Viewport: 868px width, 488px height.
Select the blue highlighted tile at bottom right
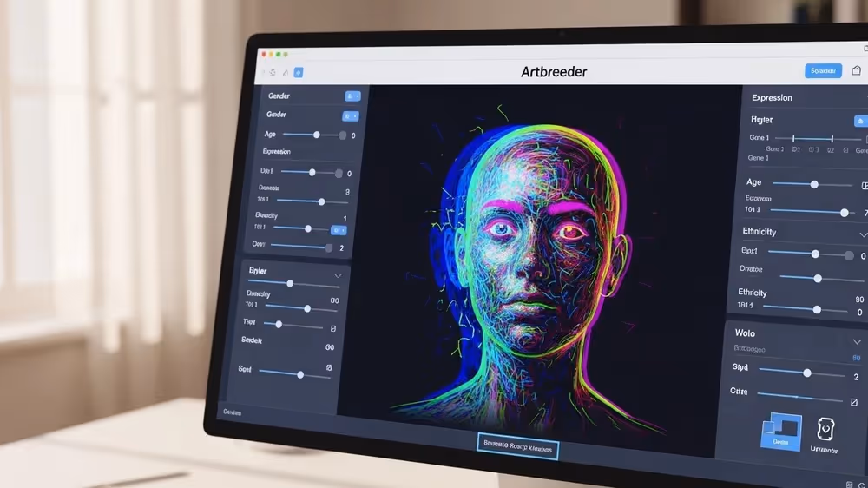(x=781, y=432)
